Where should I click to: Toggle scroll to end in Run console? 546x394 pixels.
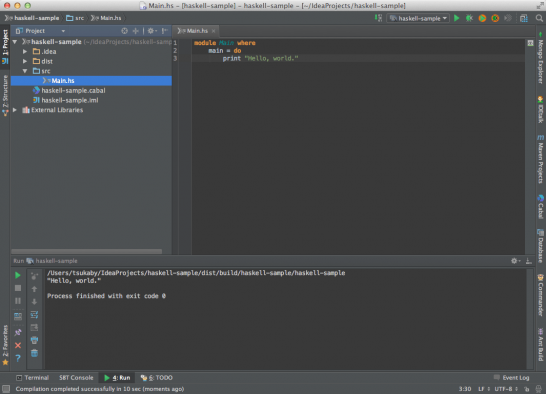(x=34, y=328)
